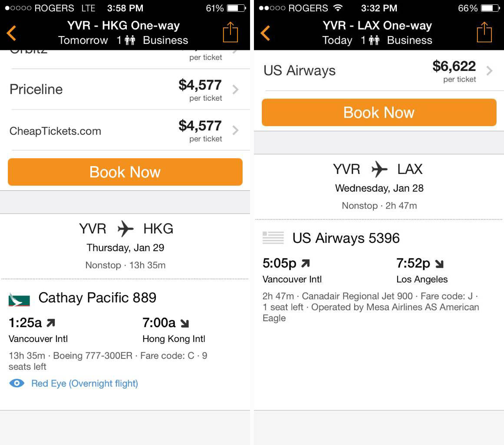Tap back arrow on YVR - HKG screen
Image resolution: width=504 pixels, height=445 pixels.
coord(11,33)
